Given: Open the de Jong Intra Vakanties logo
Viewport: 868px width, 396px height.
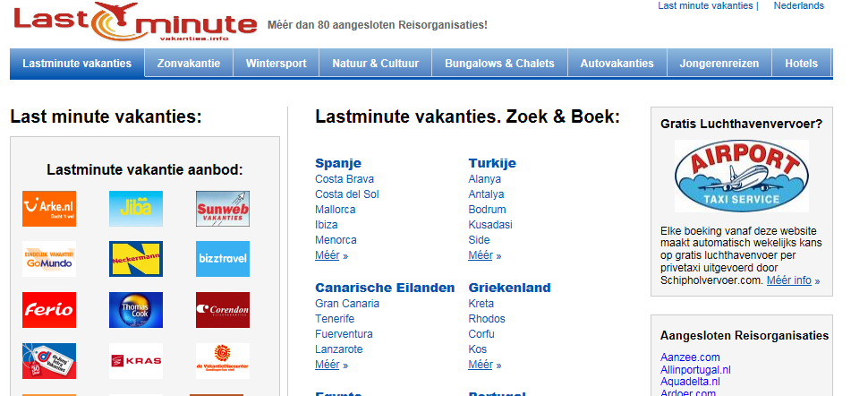Looking at the screenshot, I should click(x=48, y=361).
